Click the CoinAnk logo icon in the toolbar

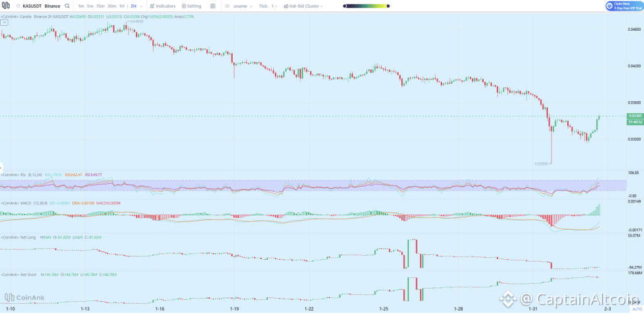(x=6, y=6)
